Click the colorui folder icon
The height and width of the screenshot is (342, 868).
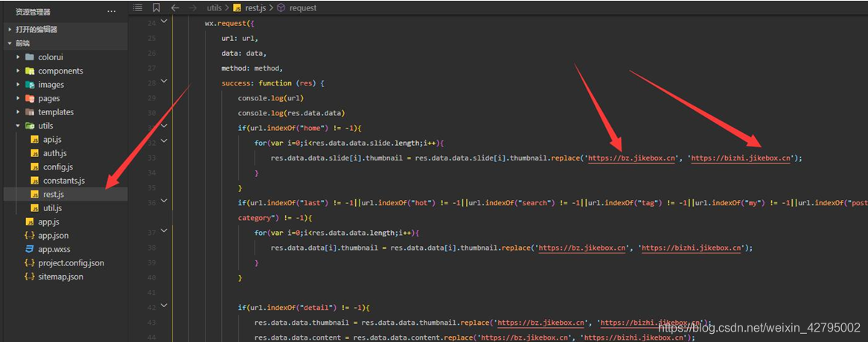point(29,57)
